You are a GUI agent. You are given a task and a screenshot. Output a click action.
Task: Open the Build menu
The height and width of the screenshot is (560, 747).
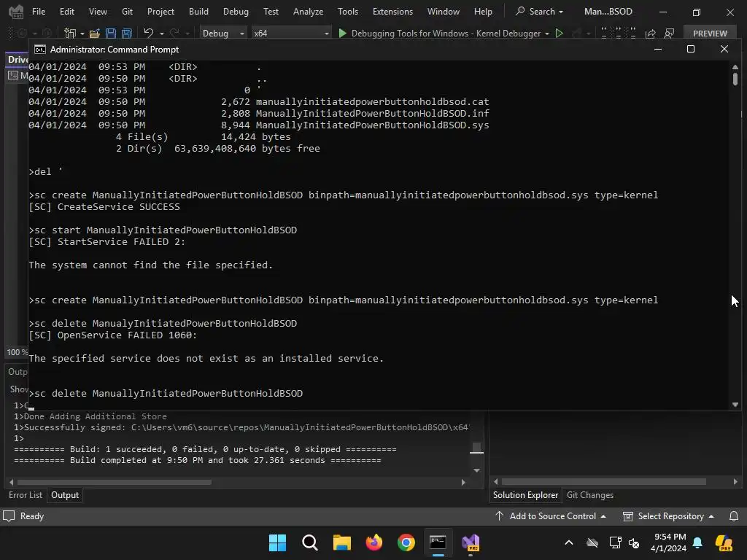[x=198, y=12]
